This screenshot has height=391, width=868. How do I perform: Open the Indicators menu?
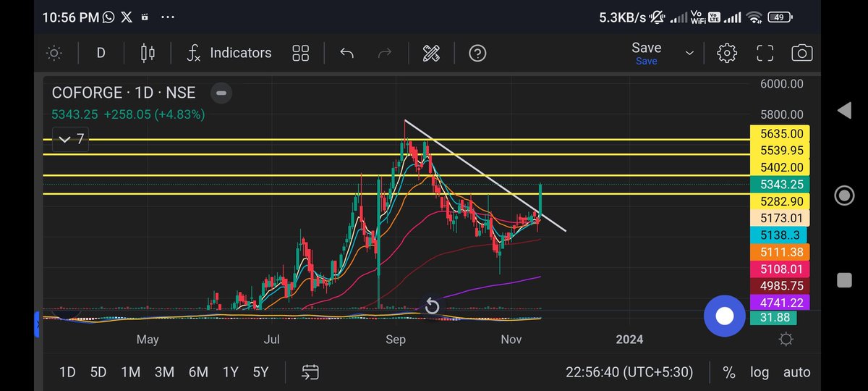pyautogui.click(x=229, y=53)
